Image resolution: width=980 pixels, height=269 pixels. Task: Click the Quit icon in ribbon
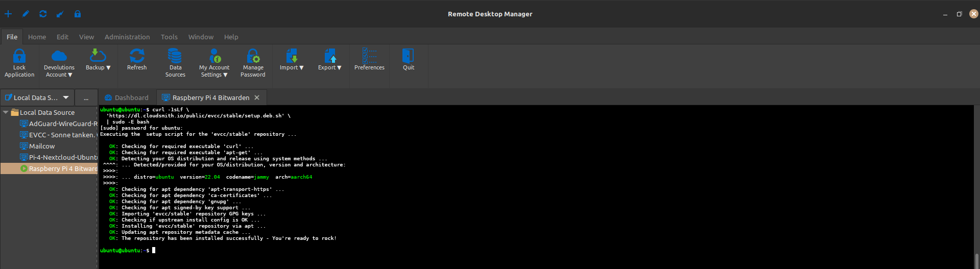point(408,56)
